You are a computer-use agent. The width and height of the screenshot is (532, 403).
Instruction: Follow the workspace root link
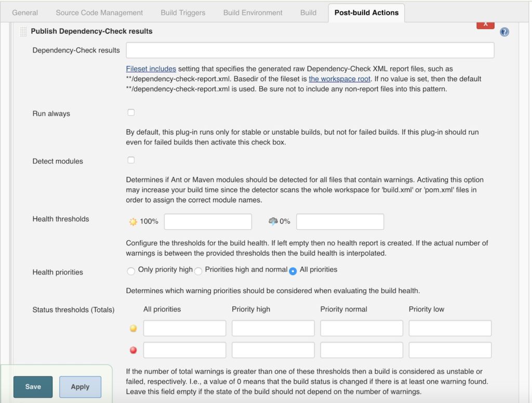[339, 79]
